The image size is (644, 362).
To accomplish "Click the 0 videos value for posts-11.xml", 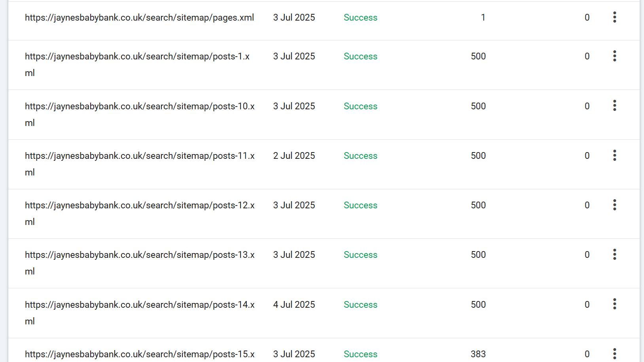I will pyautogui.click(x=587, y=156).
